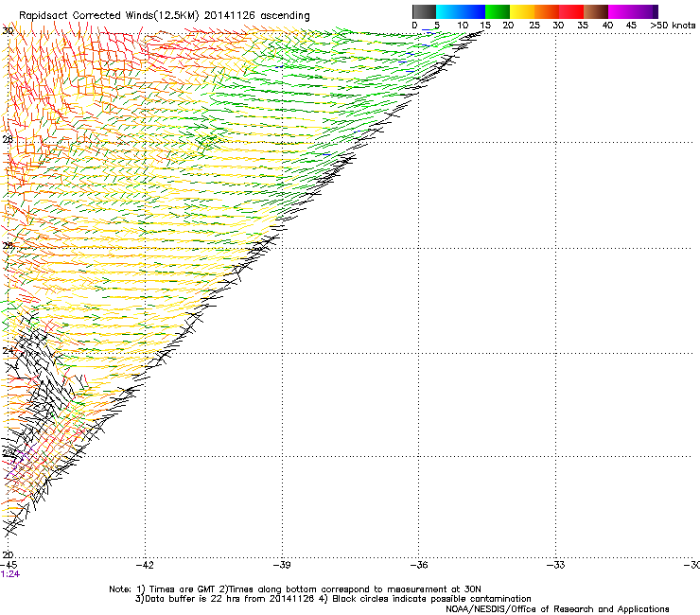
Task: Click the '30' latitude axis label
Action: (8, 31)
